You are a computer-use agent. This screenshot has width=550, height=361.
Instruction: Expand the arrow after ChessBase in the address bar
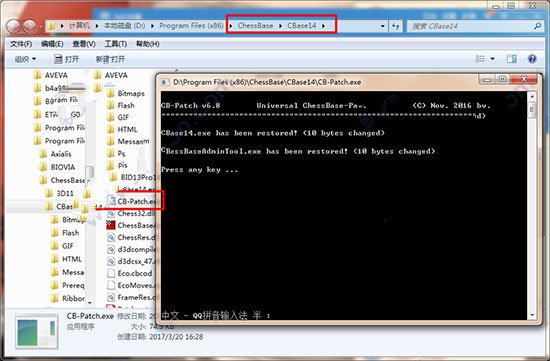pyautogui.click(x=280, y=26)
